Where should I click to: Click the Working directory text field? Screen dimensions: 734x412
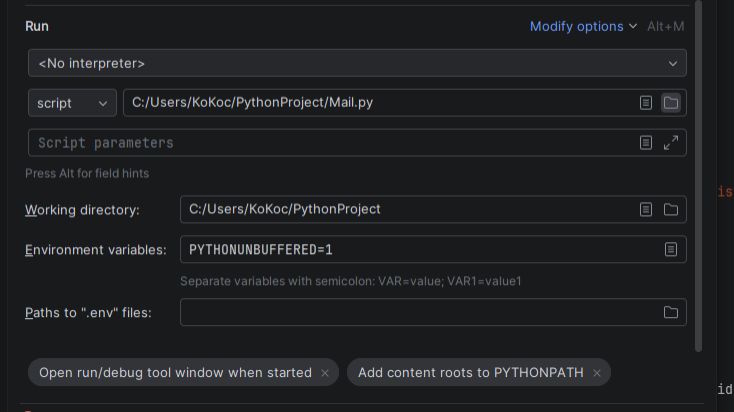(x=405, y=209)
